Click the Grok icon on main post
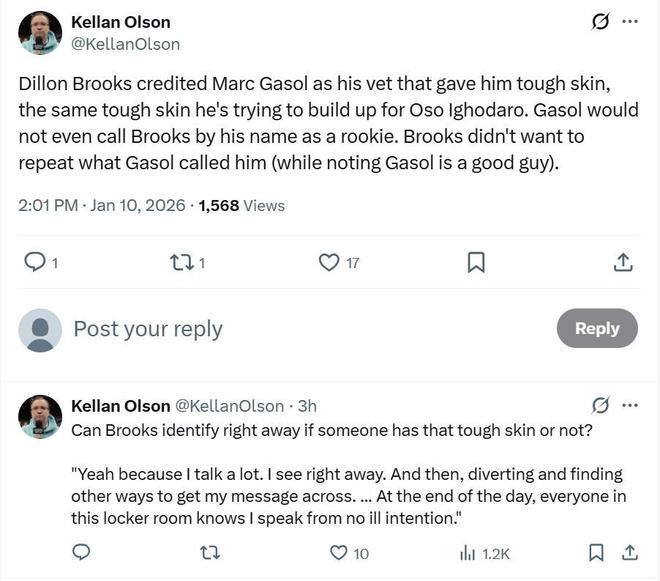 [x=600, y=22]
